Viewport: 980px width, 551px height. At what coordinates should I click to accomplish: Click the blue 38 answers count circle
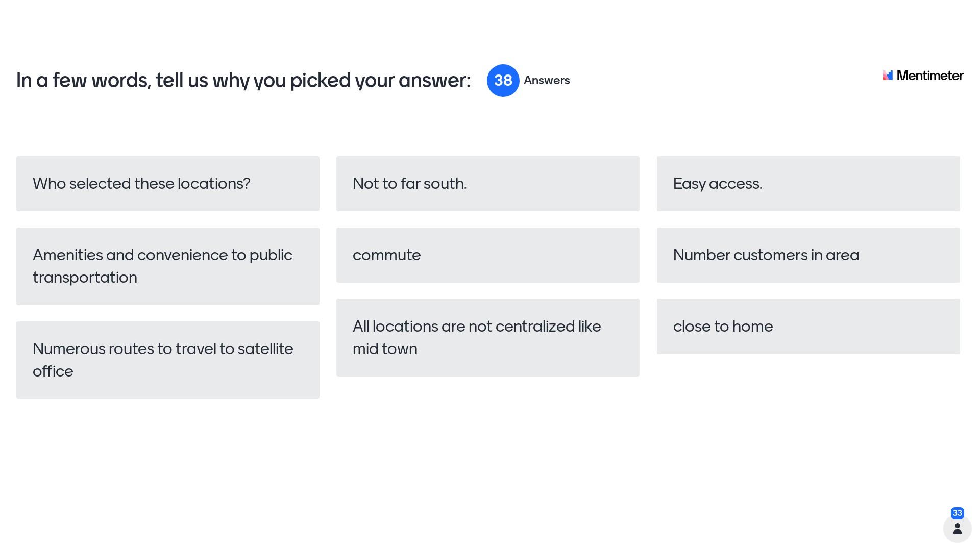point(503,81)
